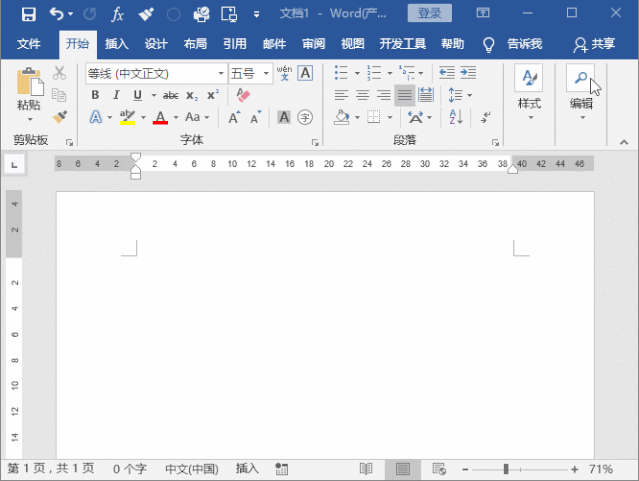
Task: Toggle superscript formatting
Action: pyautogui.click(x=213, y=95)
